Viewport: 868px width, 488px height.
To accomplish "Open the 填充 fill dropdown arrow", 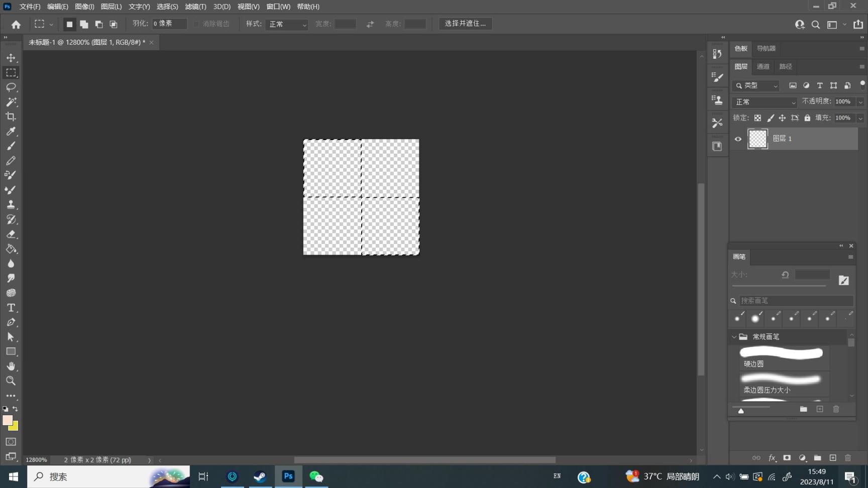I will 860,118.
